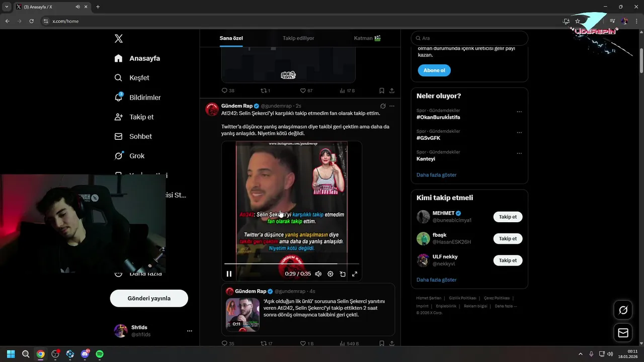Enable picture-in-picture for the video
Screen dimensions: 644x362
click(343, 274)
